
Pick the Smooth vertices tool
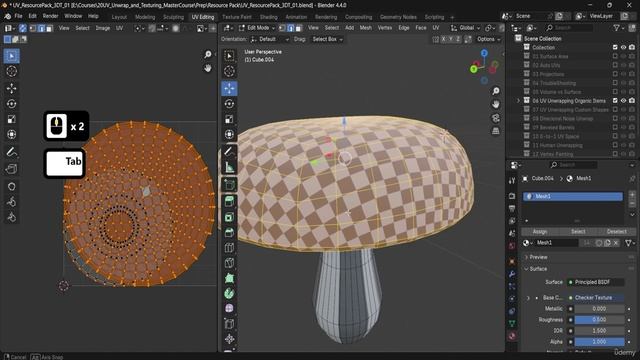(229, 309)
